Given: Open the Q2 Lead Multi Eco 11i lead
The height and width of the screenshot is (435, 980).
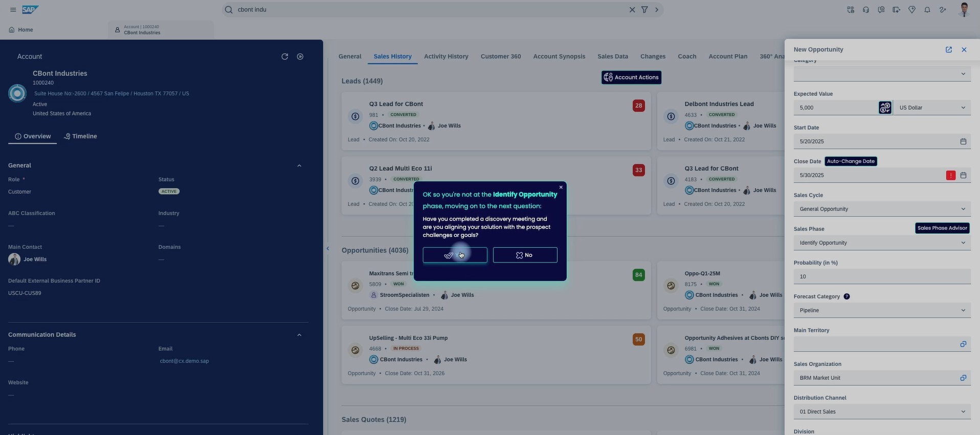Looking at the screenshot, I should click(400, 168).
